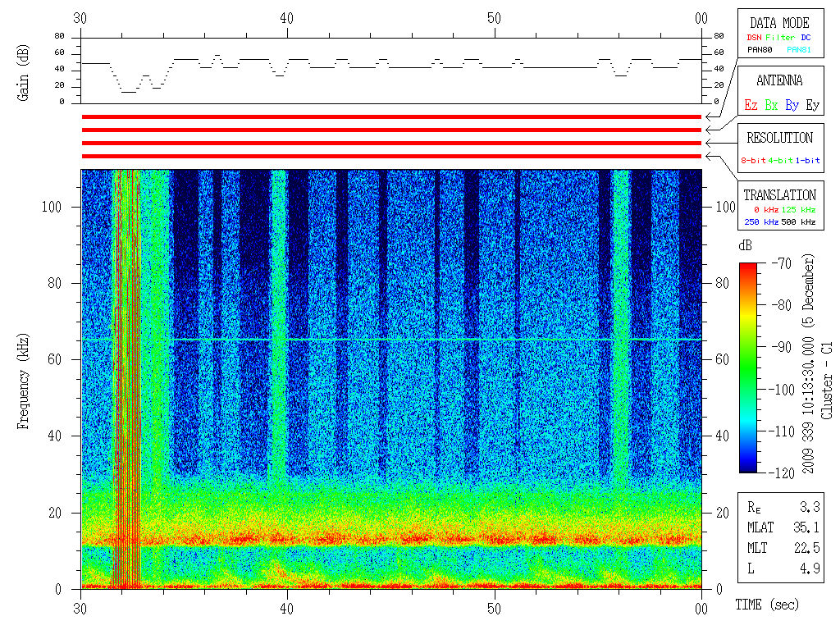Select the red 0 kHz translation label

pyautogui.click(x=766, y=209)
